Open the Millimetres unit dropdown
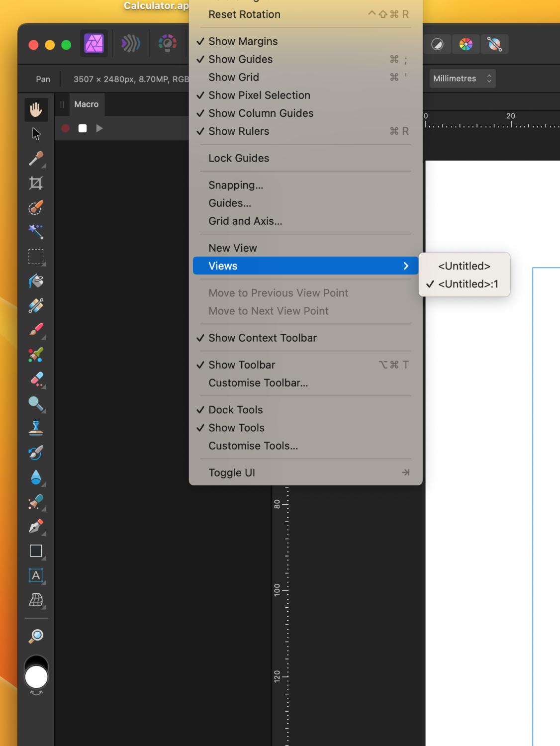The image size is (560, 746). [x=462, y=78]
